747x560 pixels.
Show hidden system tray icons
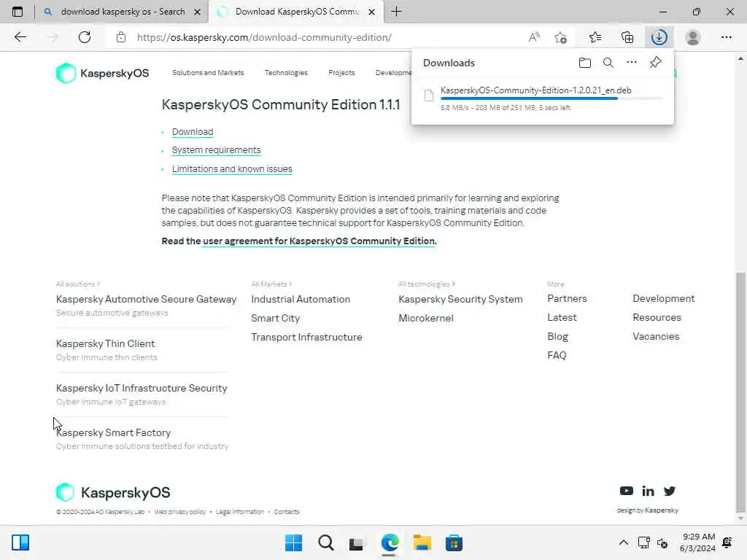[623, 542]
